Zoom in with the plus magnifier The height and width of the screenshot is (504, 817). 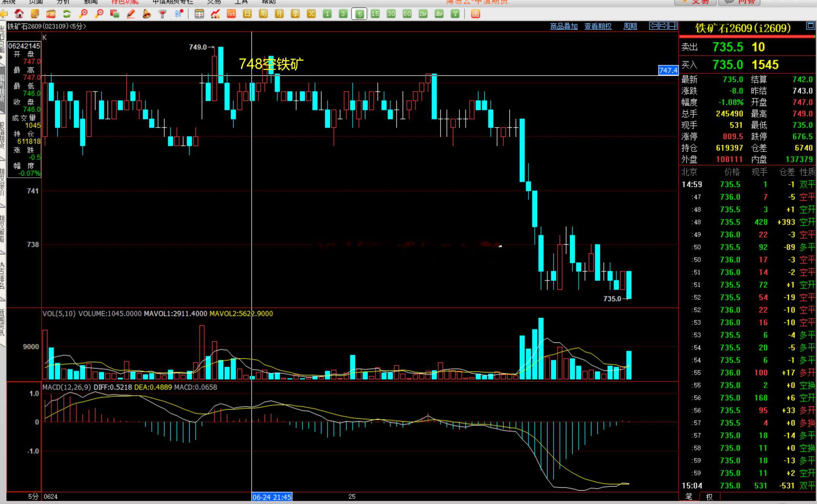(x=83, y=14)
